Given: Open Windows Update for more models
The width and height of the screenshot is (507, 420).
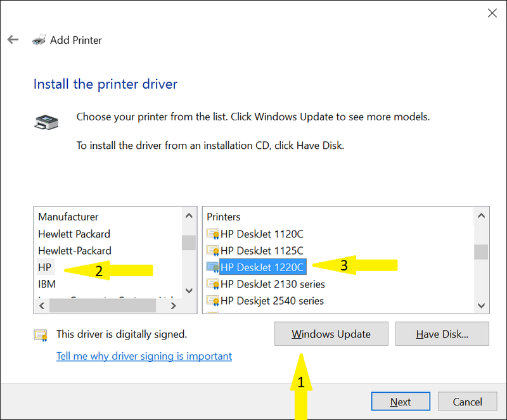Looking at the screenshot, I should coord(331,334).
